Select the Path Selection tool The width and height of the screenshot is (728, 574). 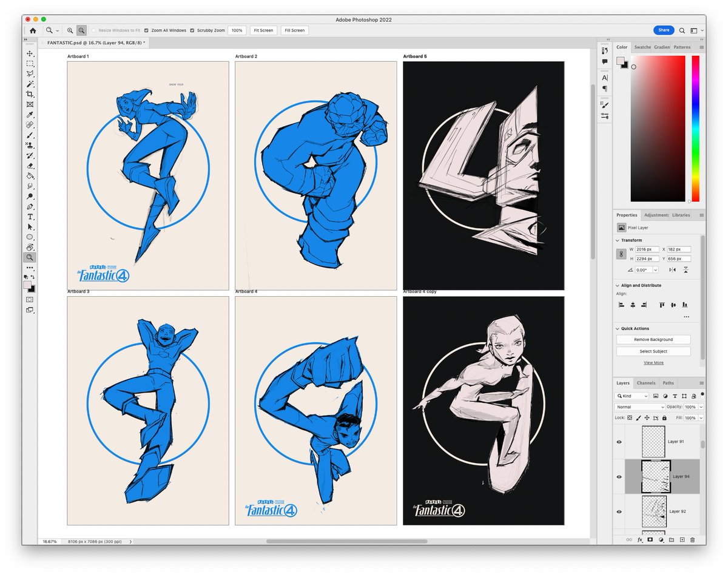point(30,227)
